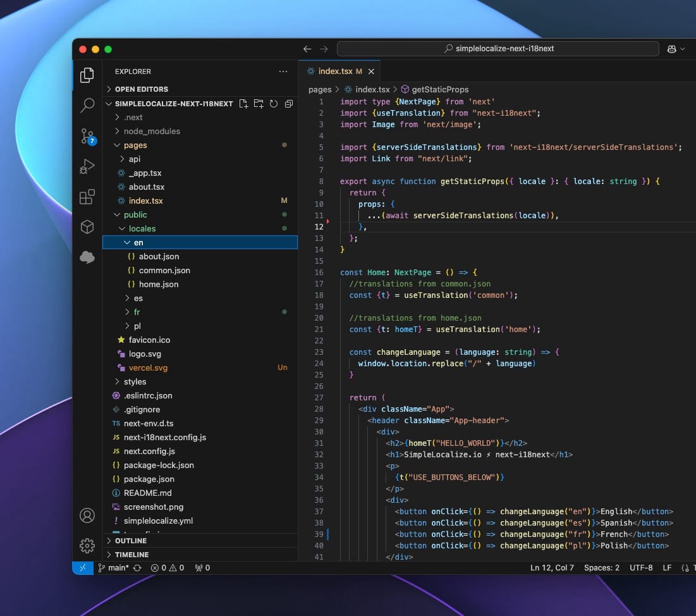696x616 pixels.
Task: Open the Extensions view
Action: click(x=87, y=196)
